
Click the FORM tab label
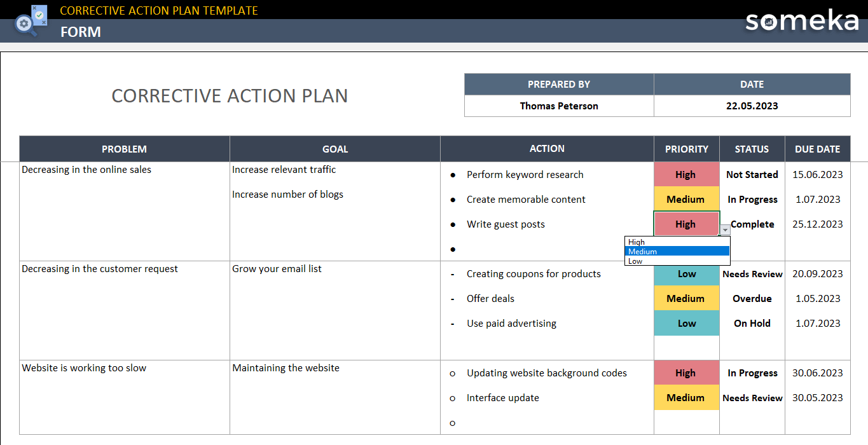(x=81, y=32)
